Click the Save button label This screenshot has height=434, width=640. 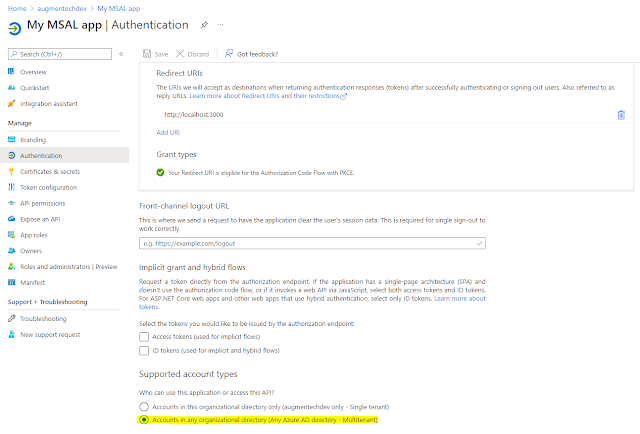point(161,54)
